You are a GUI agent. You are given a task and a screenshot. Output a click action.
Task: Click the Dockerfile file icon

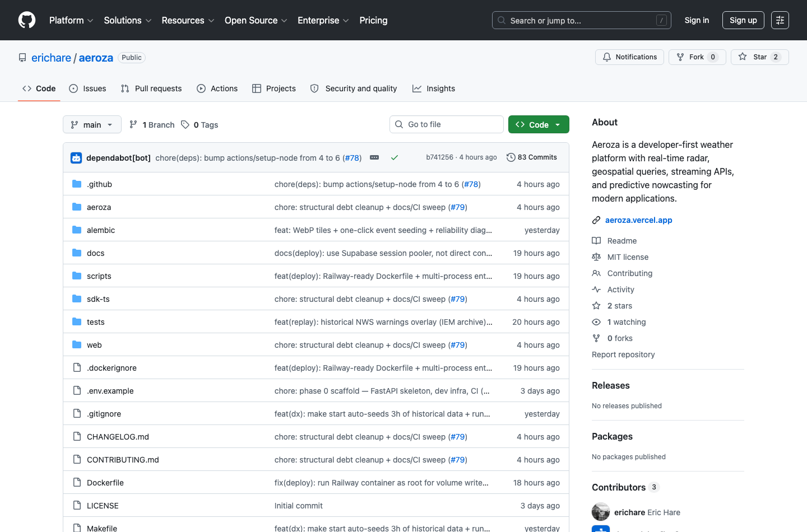pos(77,483)
